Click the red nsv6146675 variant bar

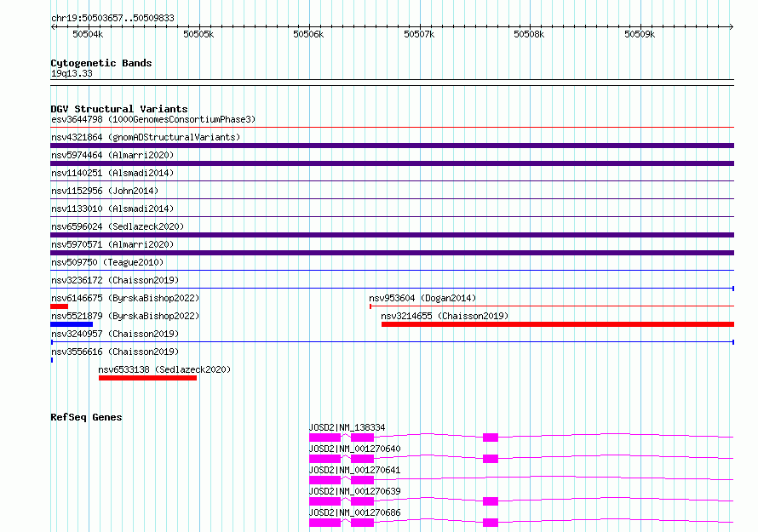(59, 306)
